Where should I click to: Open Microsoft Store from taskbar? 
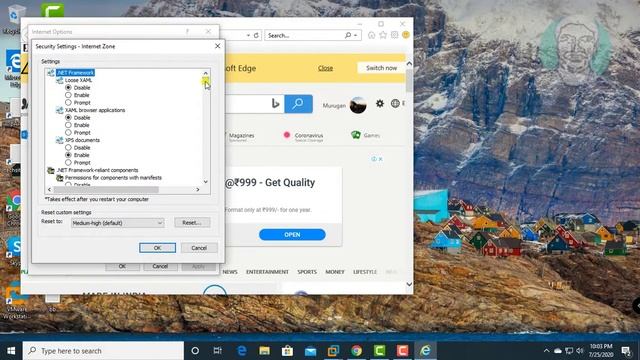tap(287, 351)
